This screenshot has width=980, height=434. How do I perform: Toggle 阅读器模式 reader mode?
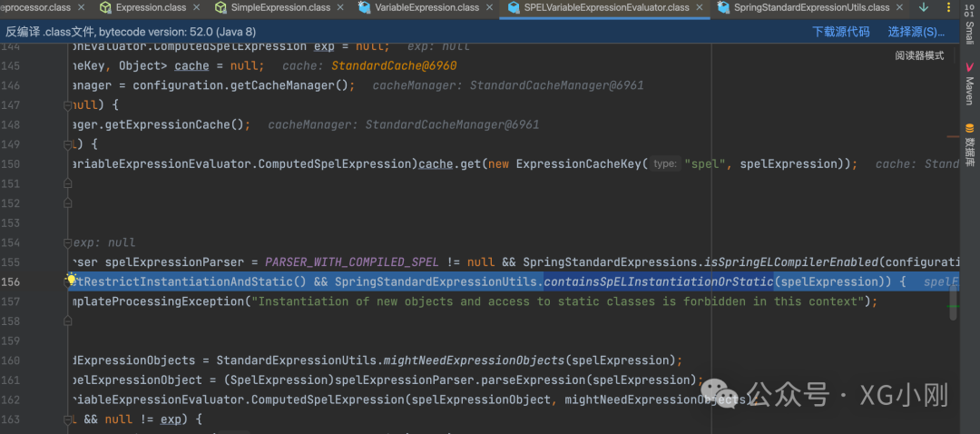(919, 55)
